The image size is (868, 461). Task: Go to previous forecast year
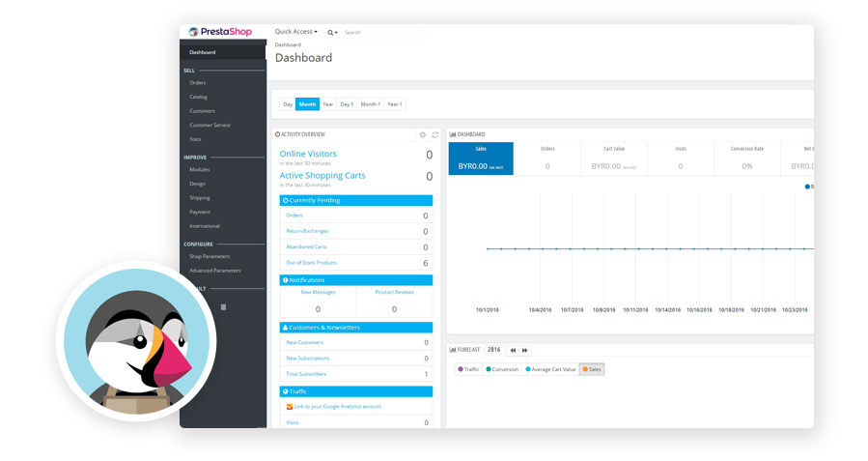pos(513,350)
